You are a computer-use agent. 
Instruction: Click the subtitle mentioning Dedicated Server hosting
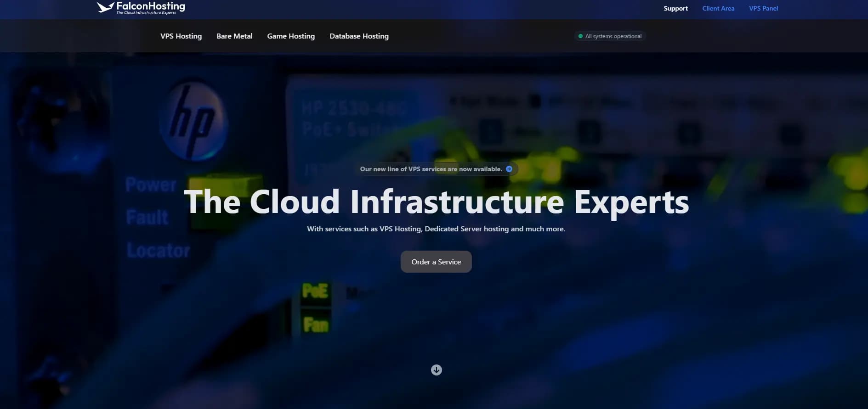[x=436, y=229]
